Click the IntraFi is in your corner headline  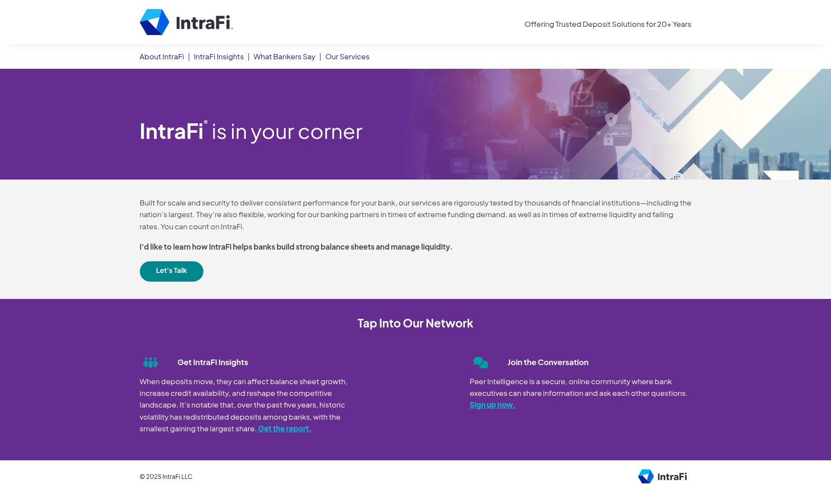click(x=251, y=131)
